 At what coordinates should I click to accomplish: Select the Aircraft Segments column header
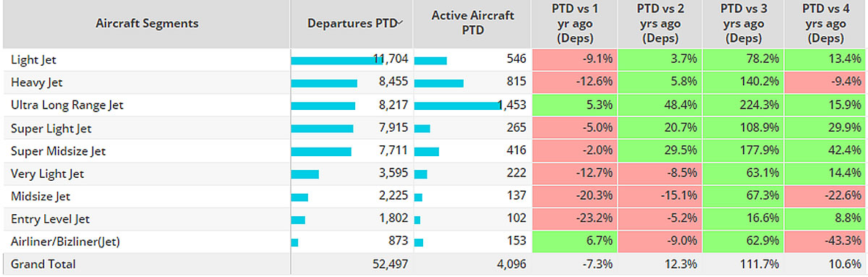point(147,24)
